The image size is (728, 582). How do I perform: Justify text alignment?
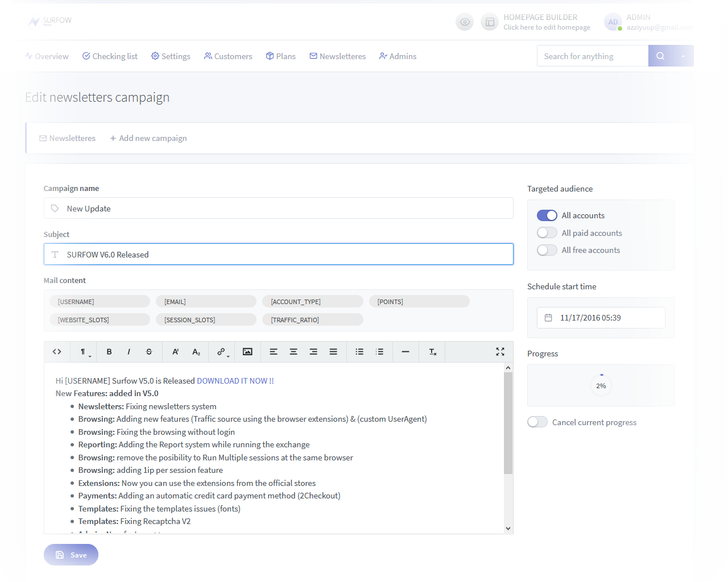(333, 352)
